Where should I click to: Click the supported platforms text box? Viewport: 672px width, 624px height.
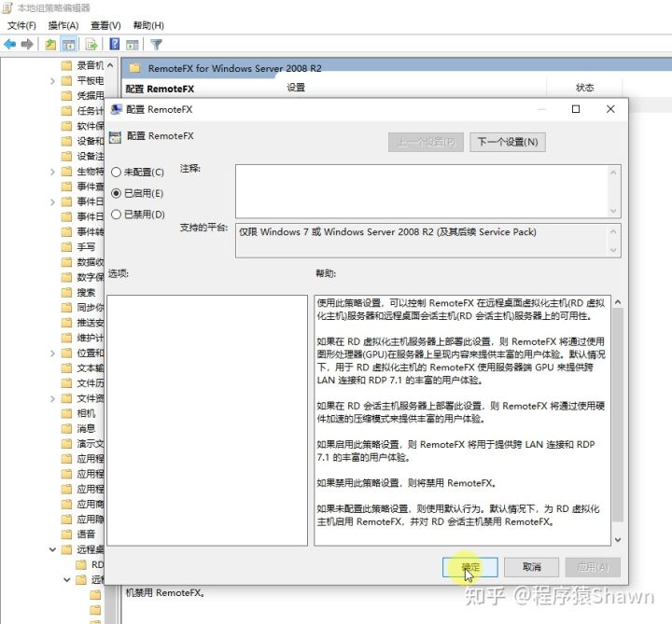[422, 241]
